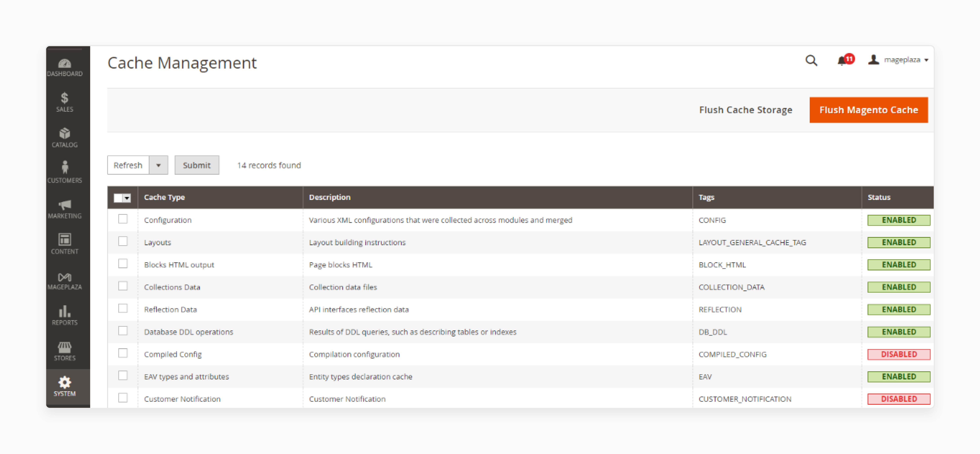Expand the Refresh action dropdown arrow
The height and width of the screenshot is (454, 980).
(159, 165)
